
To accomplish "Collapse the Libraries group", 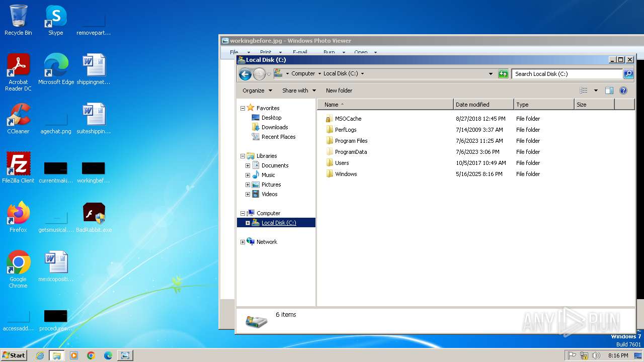I will pyautogui.click(x=243, y=156).
